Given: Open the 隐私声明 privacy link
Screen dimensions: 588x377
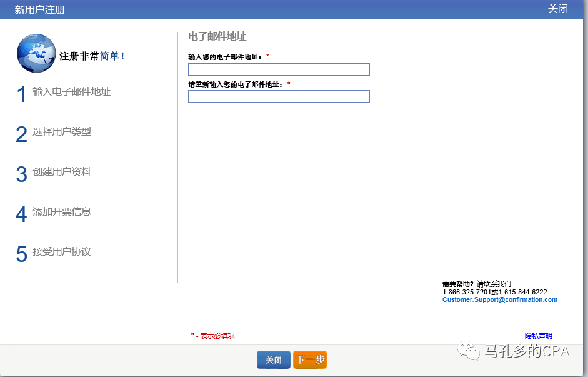Looking at the screenshot, I should point(538,336).
